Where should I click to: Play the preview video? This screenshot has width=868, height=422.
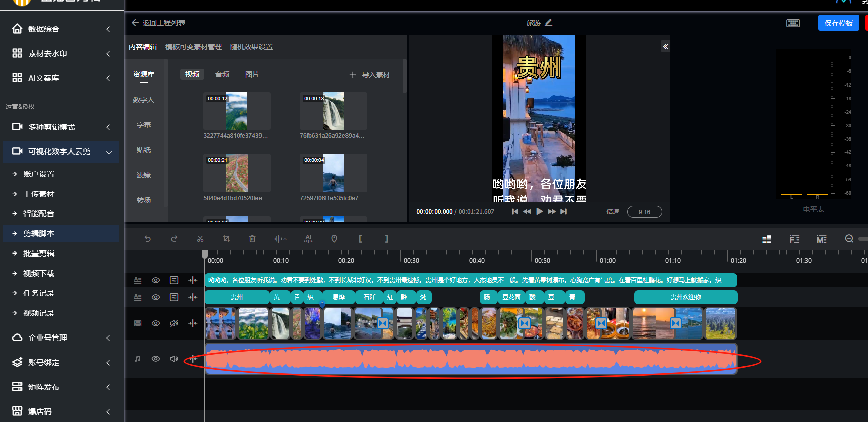click(x=539, y=211)
